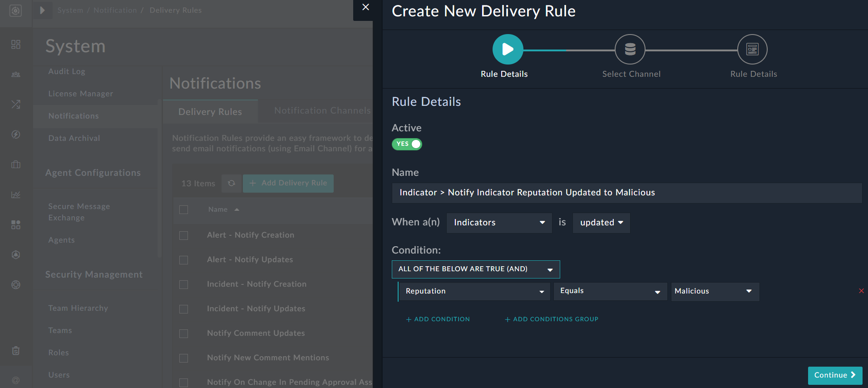
Task: Open the Equals operator dropdown
Action: tap(610, 291)
